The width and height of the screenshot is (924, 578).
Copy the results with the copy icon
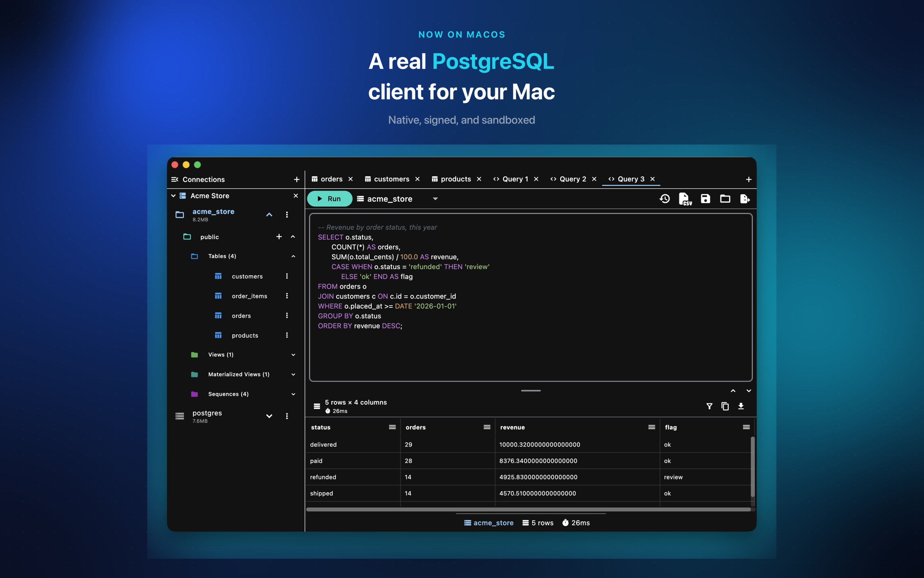coord(725,406)
